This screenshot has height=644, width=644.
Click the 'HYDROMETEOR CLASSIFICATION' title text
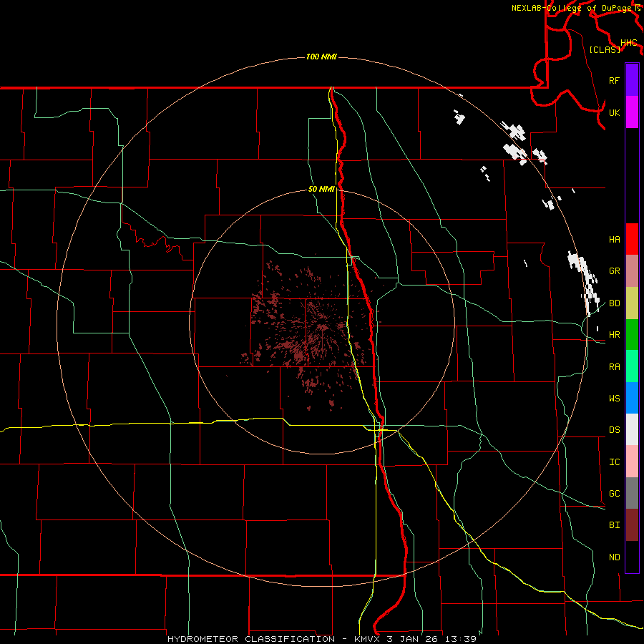[x=251, y=639]
